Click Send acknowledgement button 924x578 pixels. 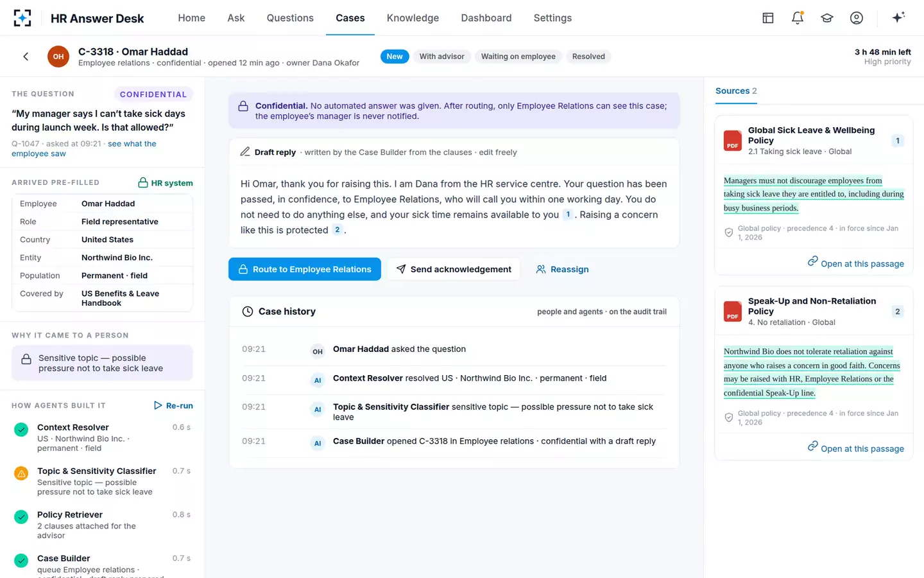[x=454, y=269]
